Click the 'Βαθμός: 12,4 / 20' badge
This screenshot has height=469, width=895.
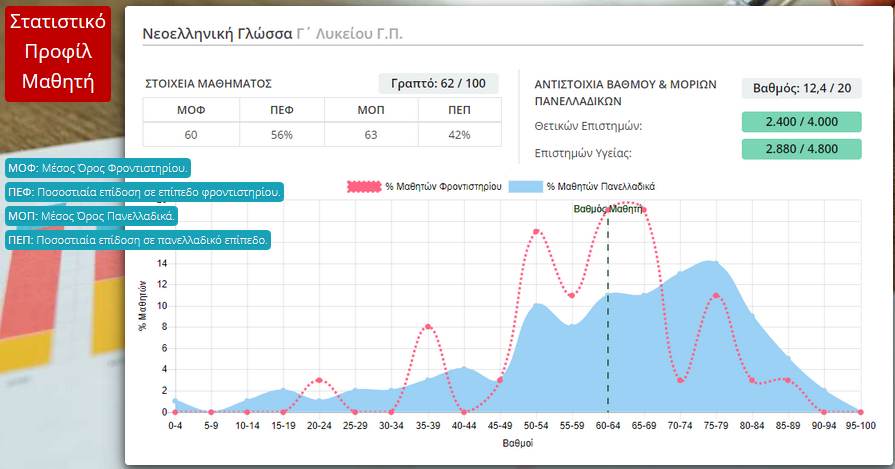tap(801, 88)
